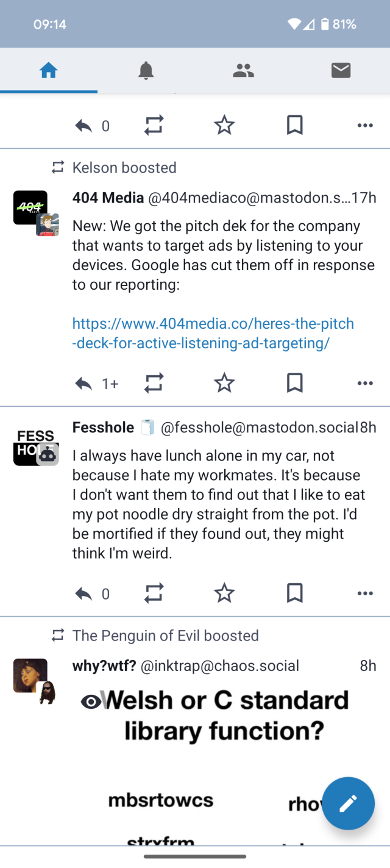Boost the Fesshole pot noodle post
Image resolution: width=390 pixels, height=868 pixels.
[154, 593]
